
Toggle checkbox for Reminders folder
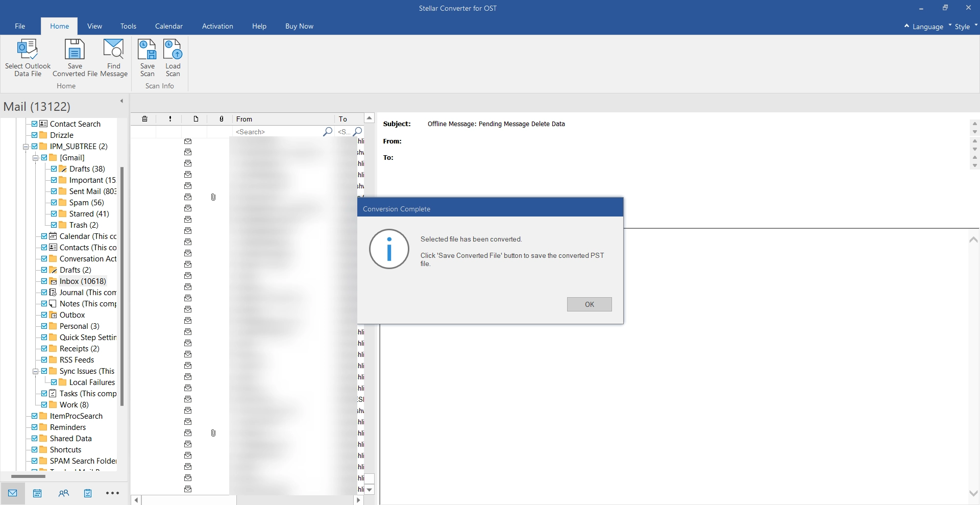35,427
